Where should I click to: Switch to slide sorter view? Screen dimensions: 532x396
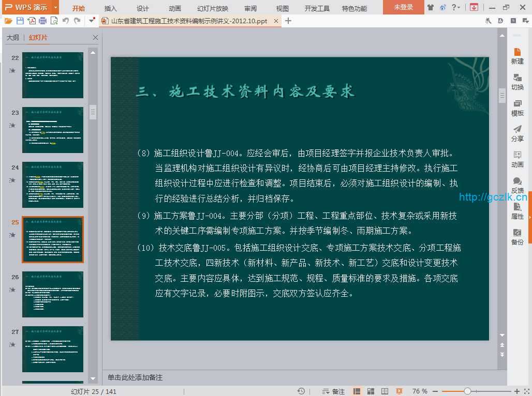tap(371, 391)
